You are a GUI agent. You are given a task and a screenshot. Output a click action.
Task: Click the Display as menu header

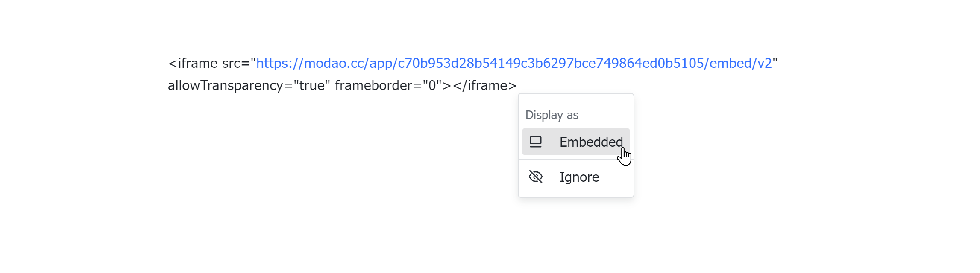click(x=552, y=114)
